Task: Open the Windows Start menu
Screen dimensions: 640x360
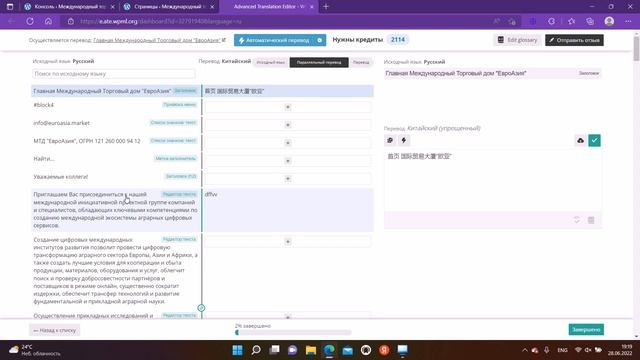Action: click(x=237, y=350)
